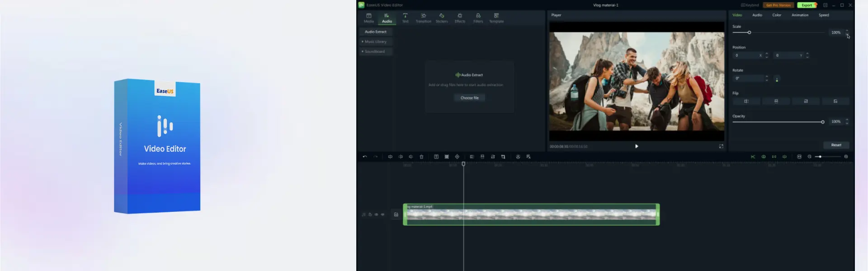This screenshot has height=271, width=868.
Task: Click the flip horizontal icon
Action: tap(746, 101)
